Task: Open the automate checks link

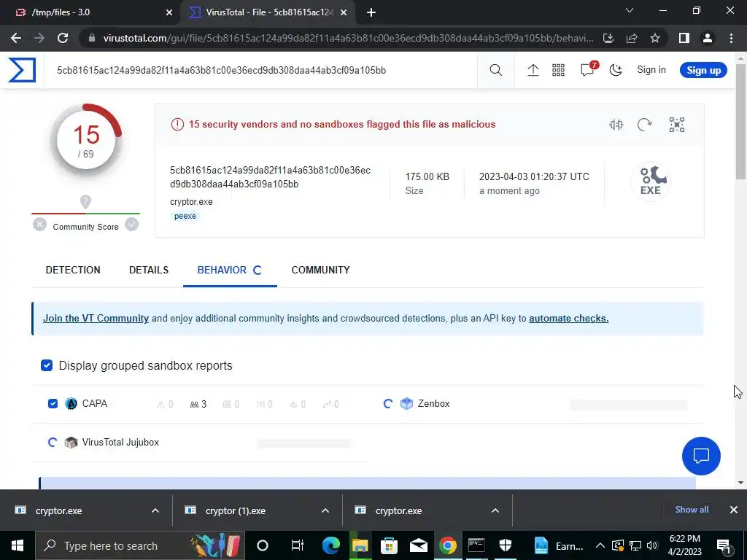Action: (x=569, y=318)
